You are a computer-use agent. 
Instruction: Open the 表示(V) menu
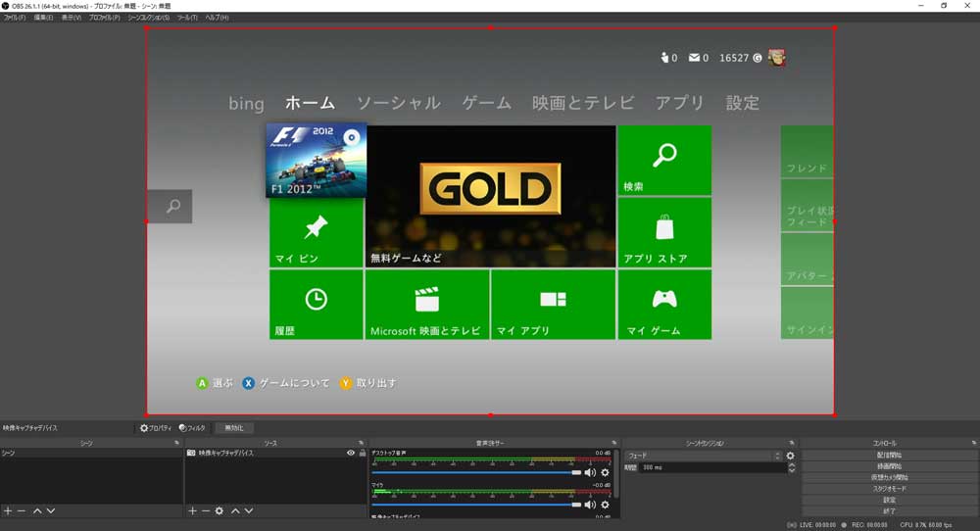(72, 18)
